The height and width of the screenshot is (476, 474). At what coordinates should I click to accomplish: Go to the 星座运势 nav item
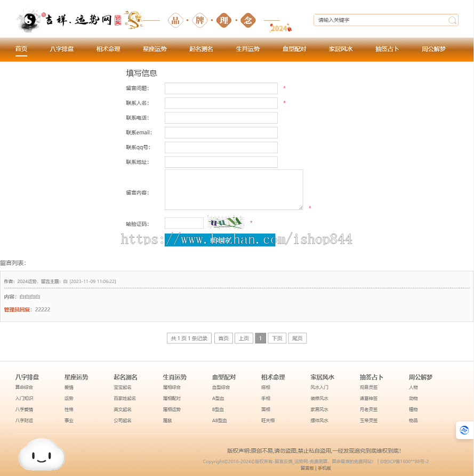pos(155,49)
